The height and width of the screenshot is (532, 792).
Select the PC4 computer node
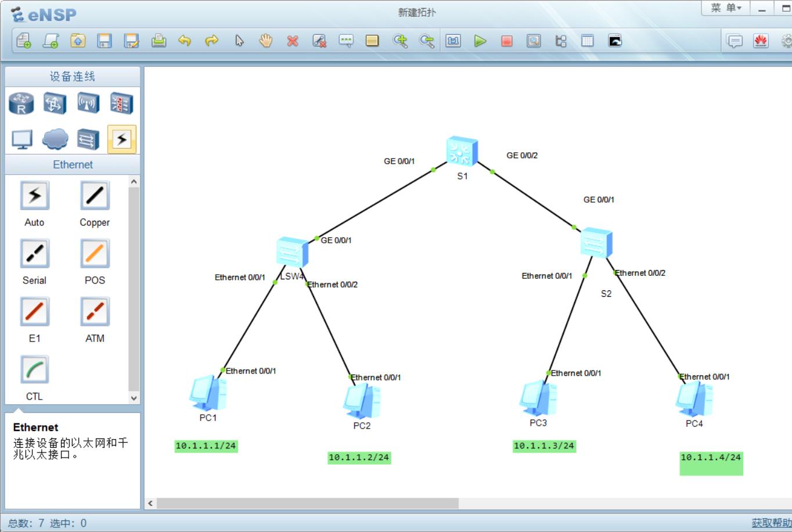694,399
